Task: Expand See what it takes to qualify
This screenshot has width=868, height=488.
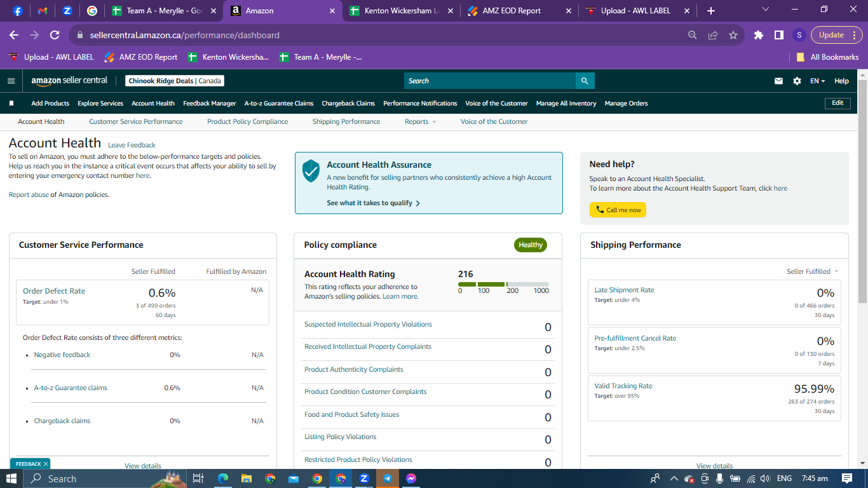Action: coord(374,203)
